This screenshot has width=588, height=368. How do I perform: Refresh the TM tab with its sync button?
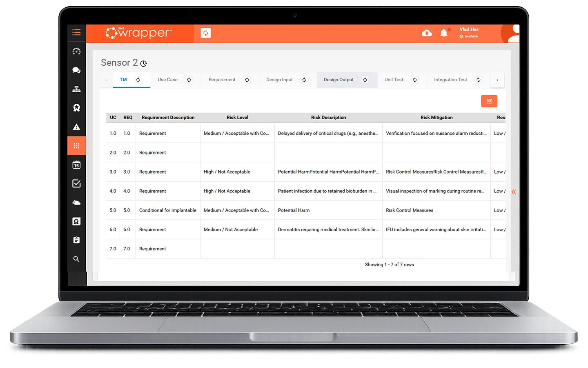[138, 80]
